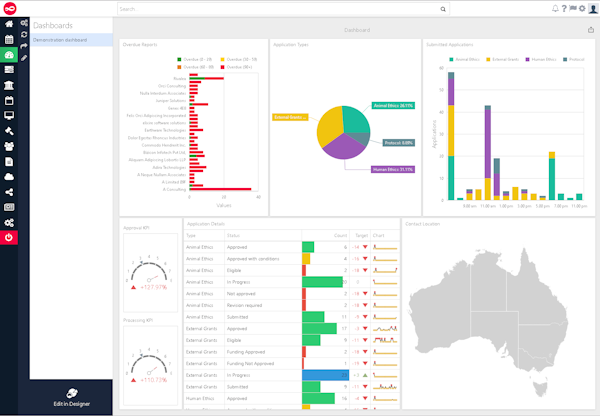Click the calendar grid icon in sidebar
The width and height of the screenshot is (600, 416).
coord(9,39)
